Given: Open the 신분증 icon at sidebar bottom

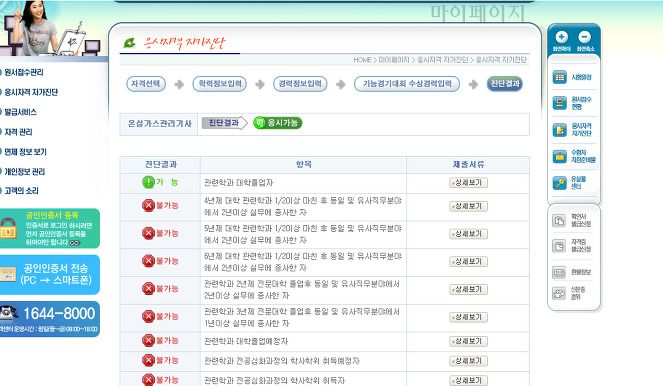Looking at the screenshot, I should coord(559,293).
